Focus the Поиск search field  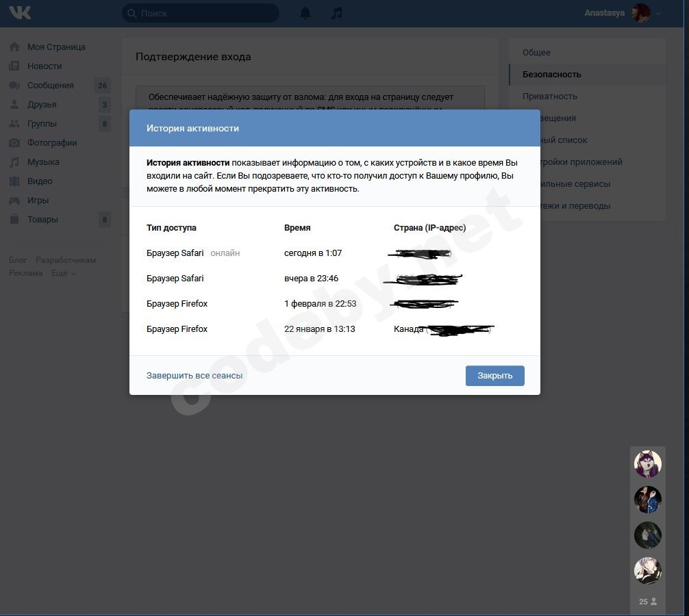tap(201, 13)
